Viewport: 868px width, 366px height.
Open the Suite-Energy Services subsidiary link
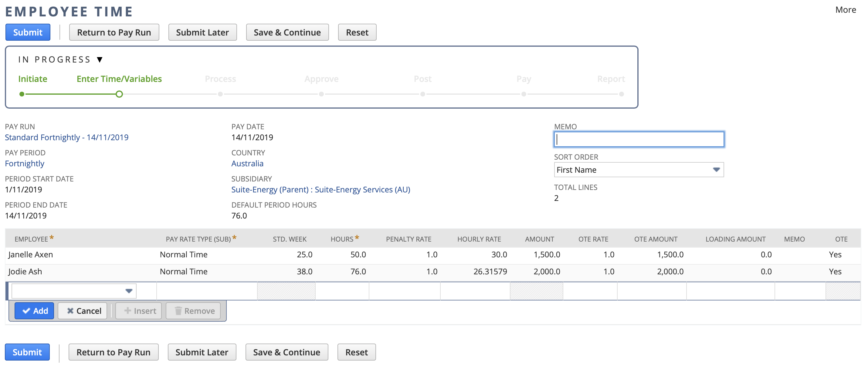pos(320,189)
